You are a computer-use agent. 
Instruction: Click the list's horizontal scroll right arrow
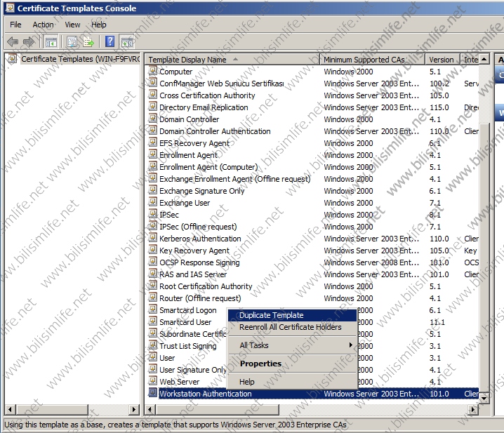click(x=473, y=410)
